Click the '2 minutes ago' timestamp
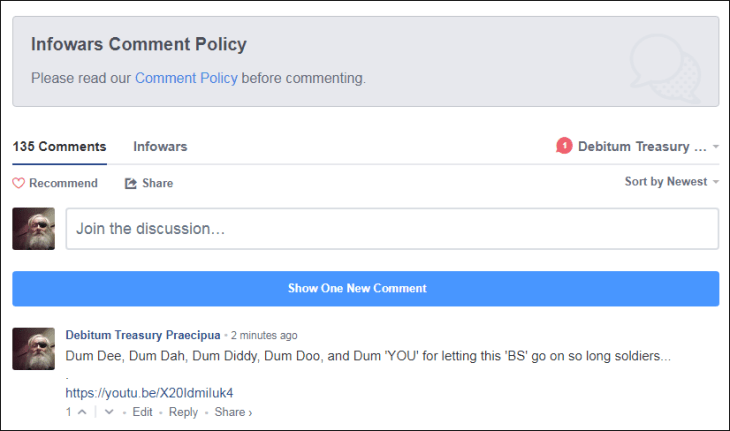The image size is (730, 431). click(x=263, y=335)
